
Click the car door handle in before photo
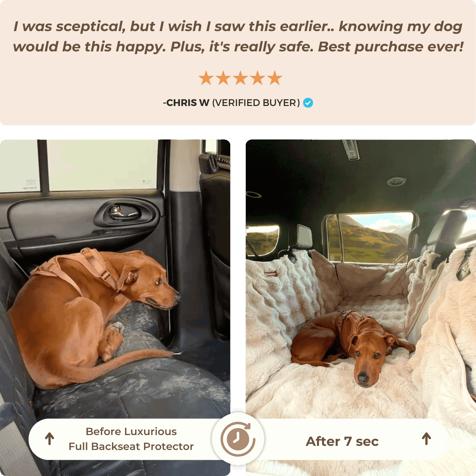(x=124, y=212)
